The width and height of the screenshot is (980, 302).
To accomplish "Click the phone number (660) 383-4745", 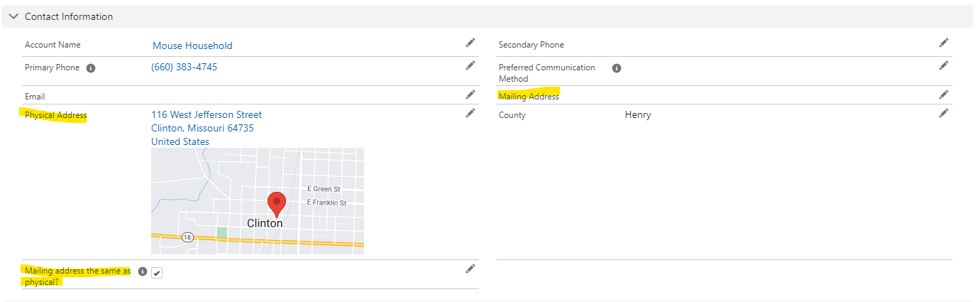I will (x=185, y=67).
